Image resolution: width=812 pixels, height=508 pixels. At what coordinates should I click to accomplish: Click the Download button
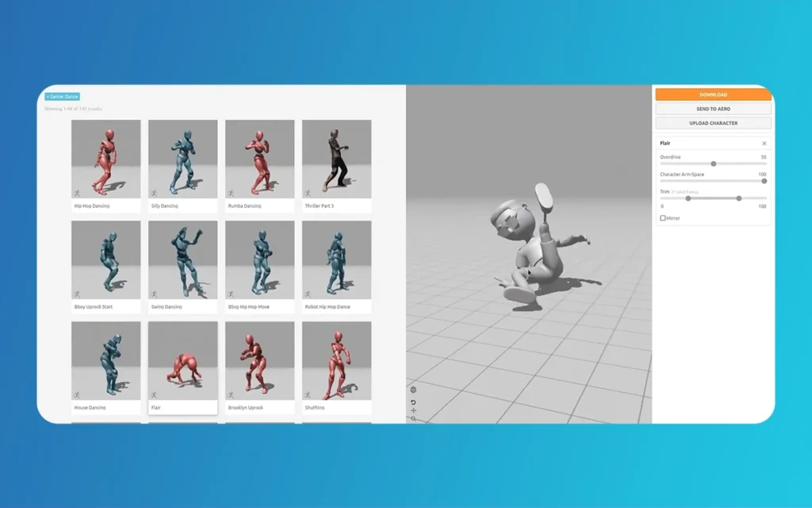click(x=713, y=94)
